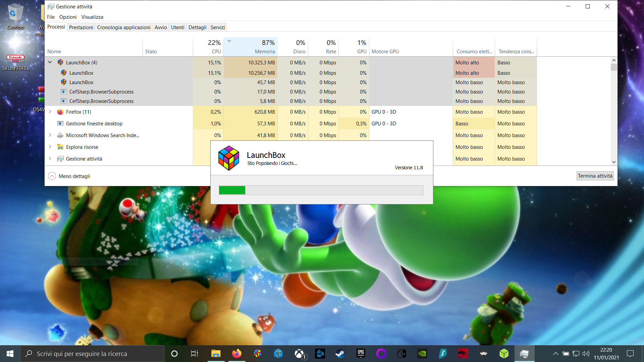The width and height of the screenshot is (644, 362).
Task: Open Battle.net from the taskbar
Action: (320, 354)
